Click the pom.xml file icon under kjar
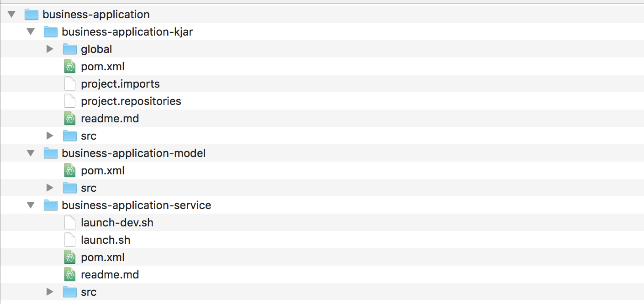 (x=69, y=67)
